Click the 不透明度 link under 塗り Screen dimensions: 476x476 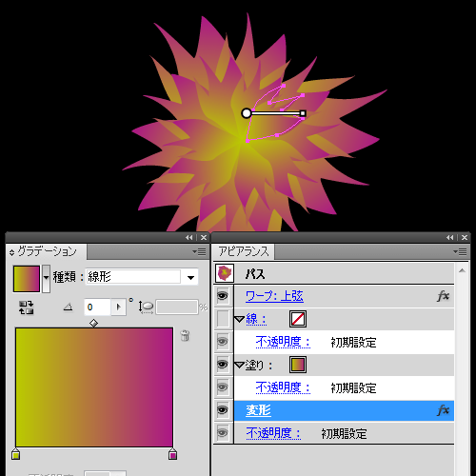(283, 387)
